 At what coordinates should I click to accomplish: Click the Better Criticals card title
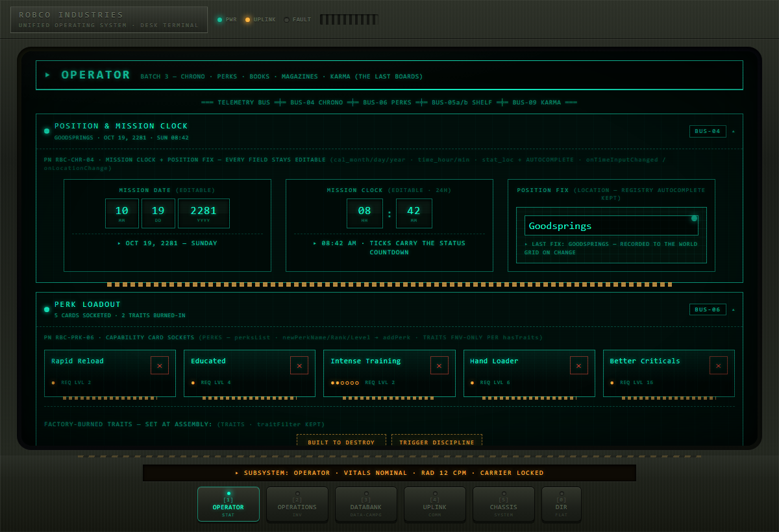pos(645,361)
